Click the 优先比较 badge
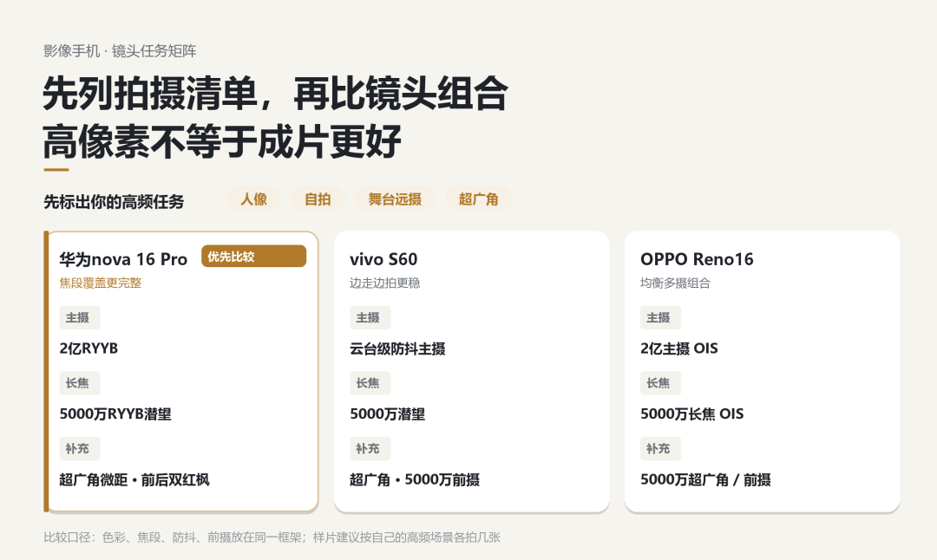 254,256
